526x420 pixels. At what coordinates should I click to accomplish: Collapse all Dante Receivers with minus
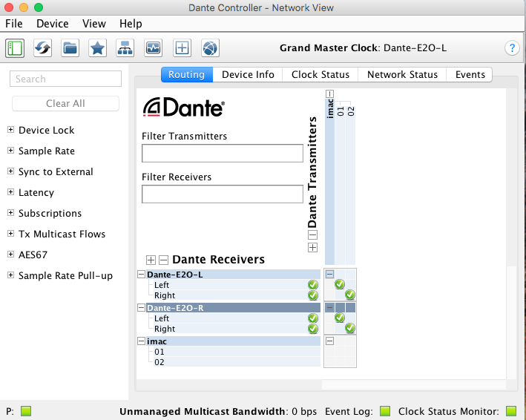point(163,260)
